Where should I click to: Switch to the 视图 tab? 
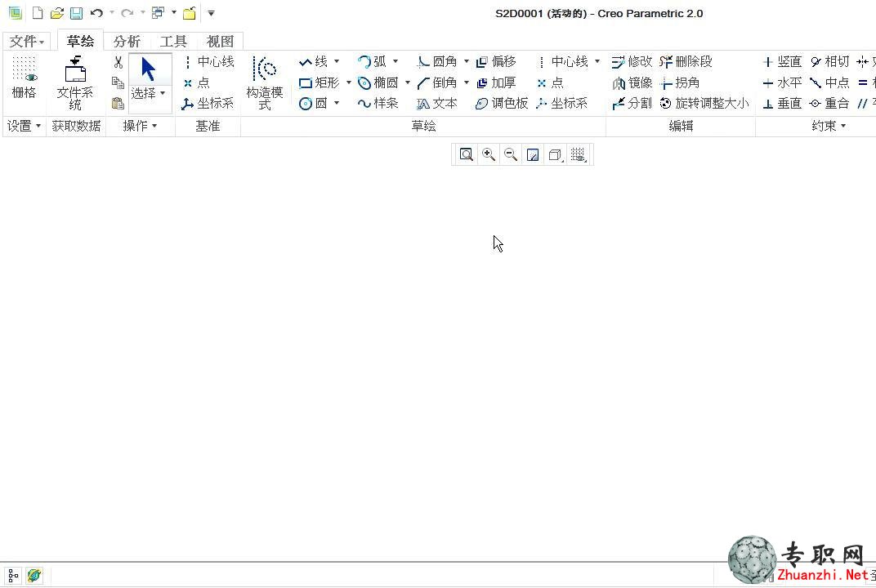pos(220,42)
